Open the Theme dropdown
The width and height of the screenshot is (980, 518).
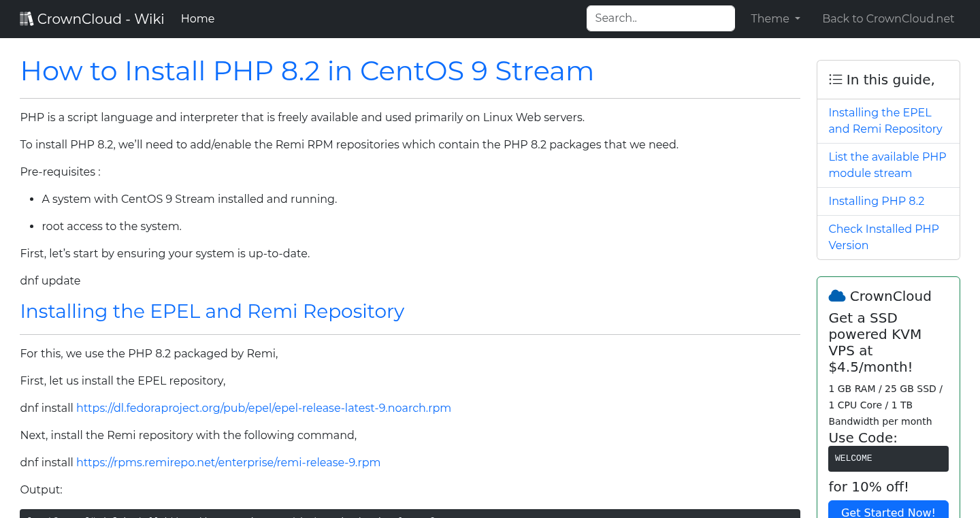click(x=775, y=18)
